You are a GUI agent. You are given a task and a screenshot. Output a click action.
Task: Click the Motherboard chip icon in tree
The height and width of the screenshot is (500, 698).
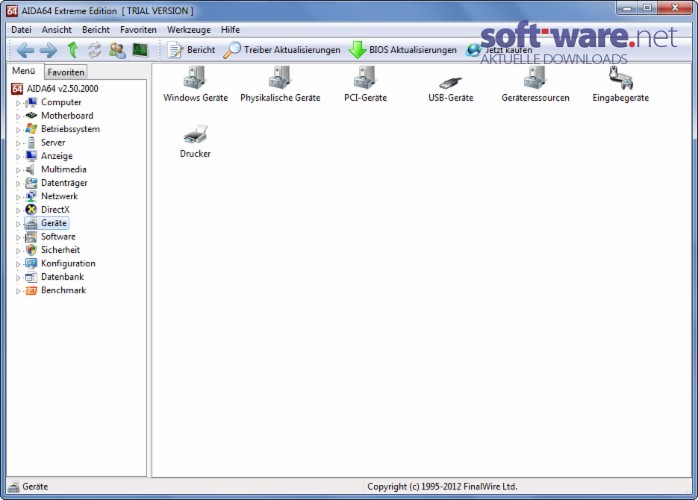click(31, 116)
